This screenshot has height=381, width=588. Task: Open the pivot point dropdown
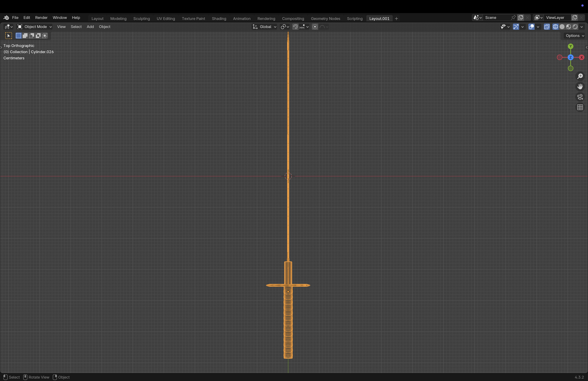285,27
